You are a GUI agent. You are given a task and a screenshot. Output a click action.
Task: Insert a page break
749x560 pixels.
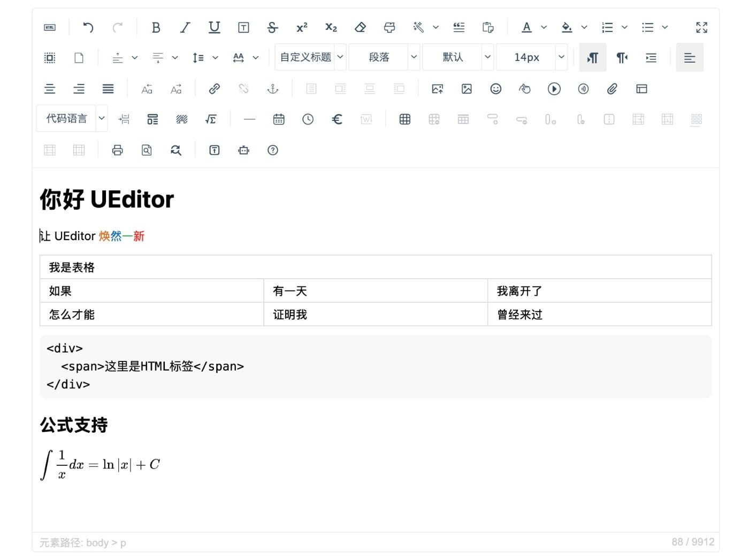tap(124, 119)
